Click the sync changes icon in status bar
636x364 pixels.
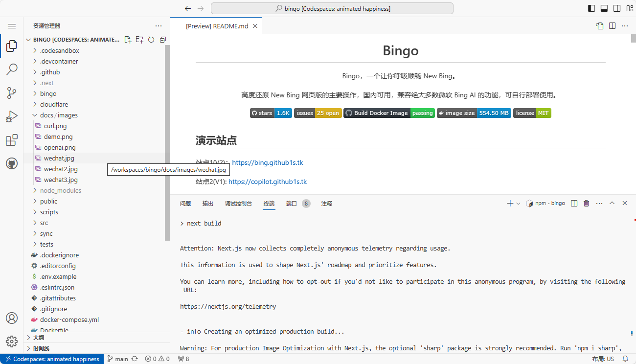click(x=134, y=359)
